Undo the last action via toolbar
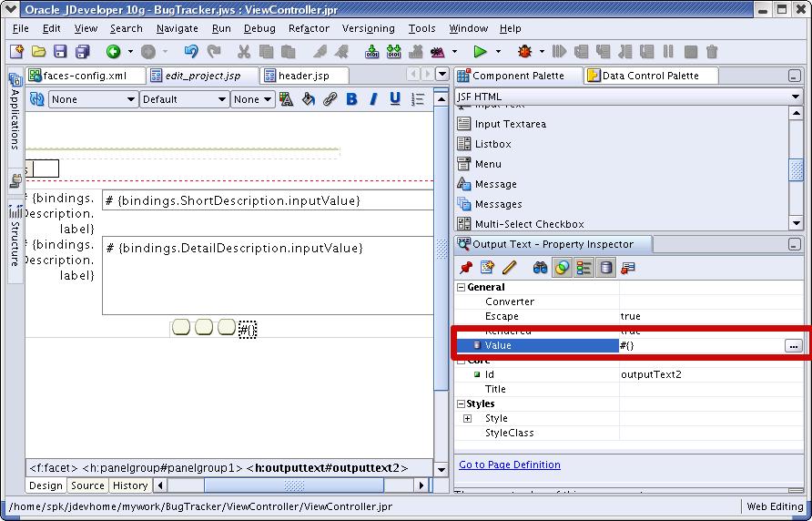812x521 pixels. tap(191, 51)
